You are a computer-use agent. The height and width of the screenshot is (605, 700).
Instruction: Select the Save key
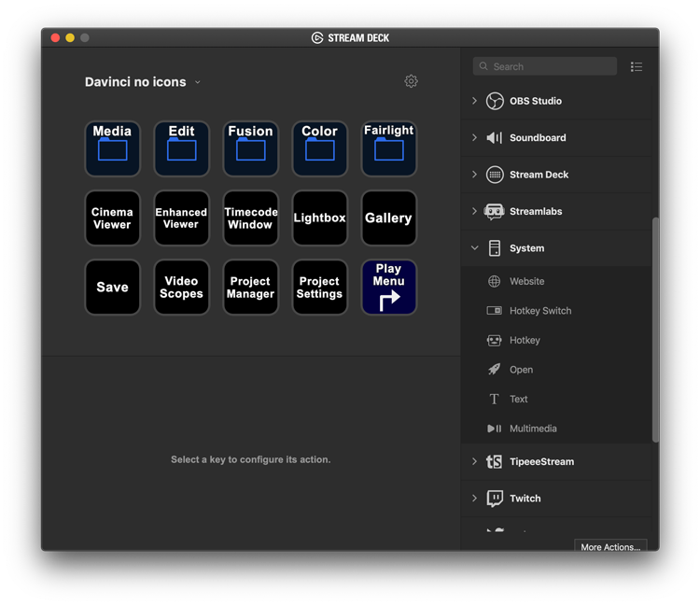click(112, 288)
